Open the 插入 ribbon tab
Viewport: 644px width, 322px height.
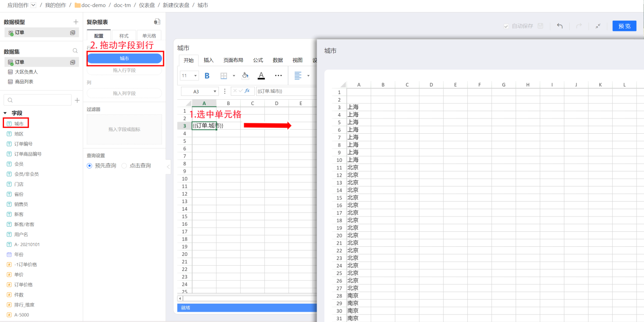click(x=209, y=60)
